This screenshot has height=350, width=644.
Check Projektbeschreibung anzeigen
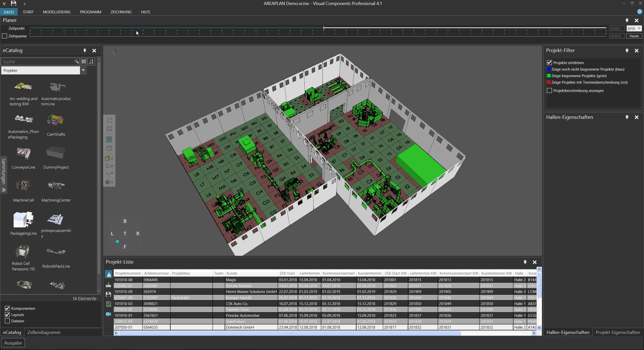pos(549,90)
